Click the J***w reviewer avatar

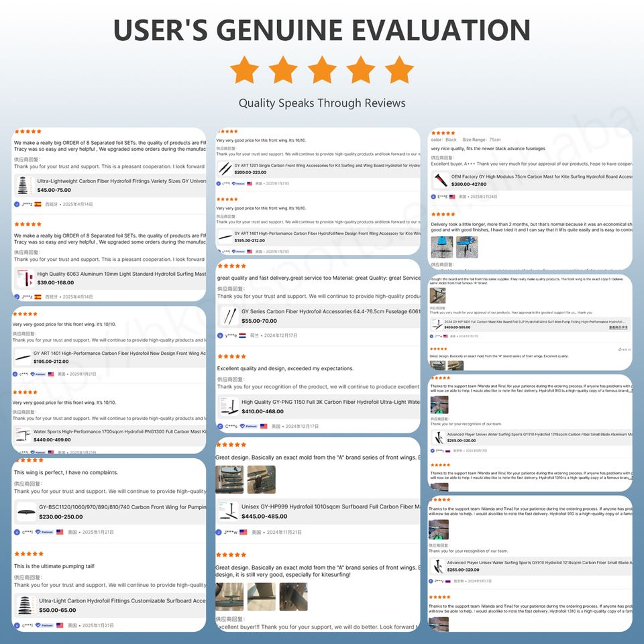[219, 532]
